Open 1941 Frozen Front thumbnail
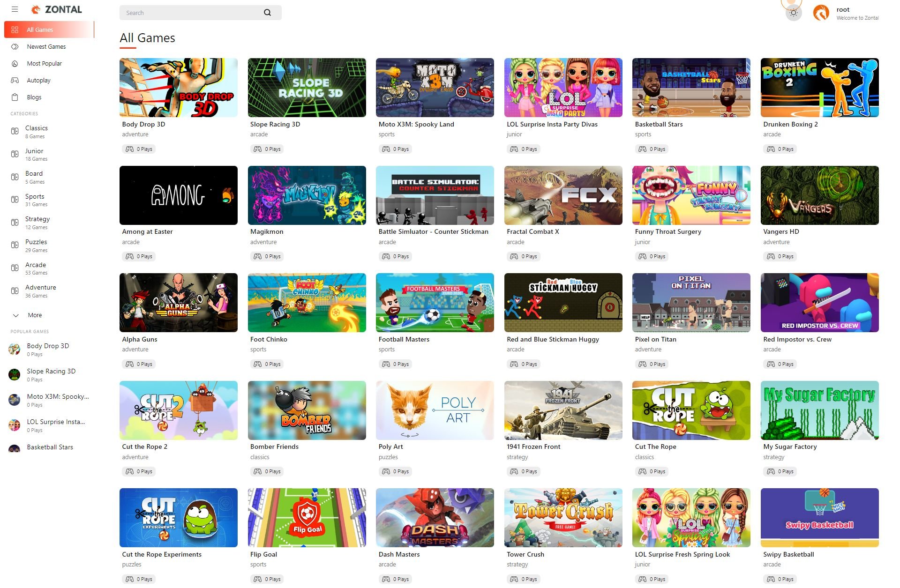The height and width of the screenshot is (588, 900). coord(563,410)
